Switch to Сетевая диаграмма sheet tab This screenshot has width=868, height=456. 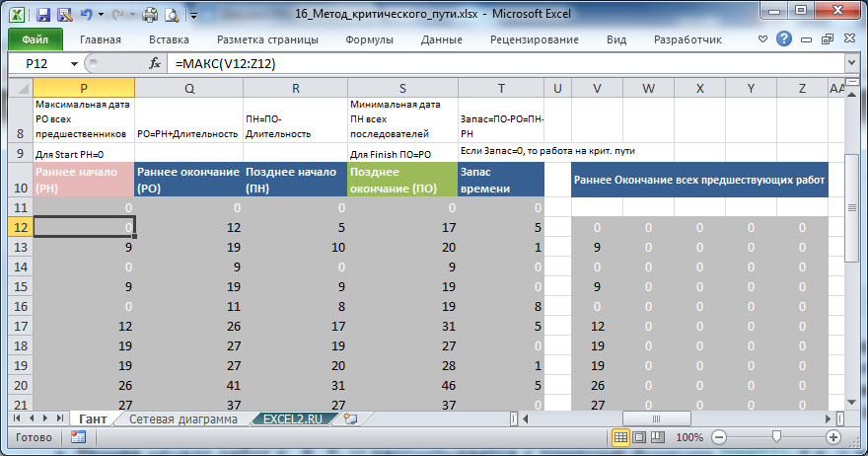(183, 418)
